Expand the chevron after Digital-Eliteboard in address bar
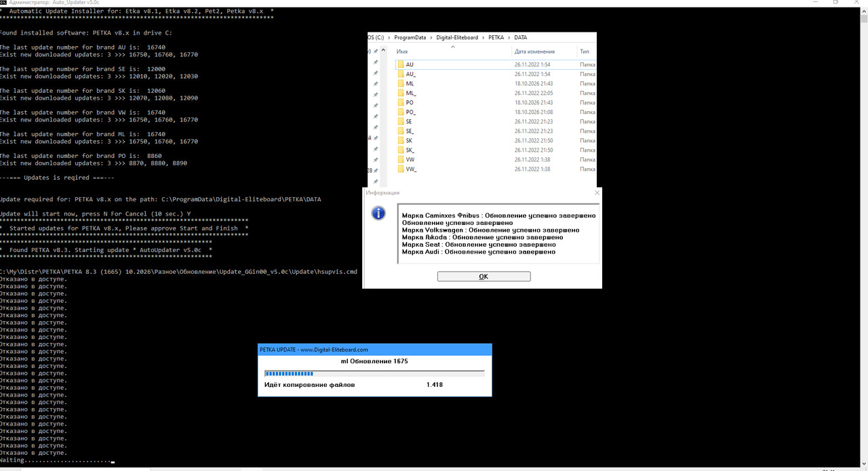This screenshot has height=471, width=868. (x=484, y=37)
